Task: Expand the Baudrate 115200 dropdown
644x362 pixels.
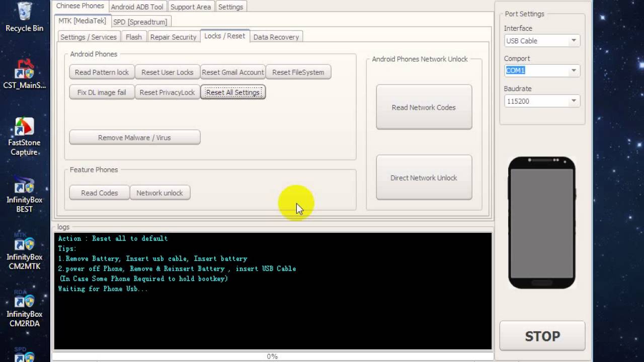Action: tap(574, 101)
